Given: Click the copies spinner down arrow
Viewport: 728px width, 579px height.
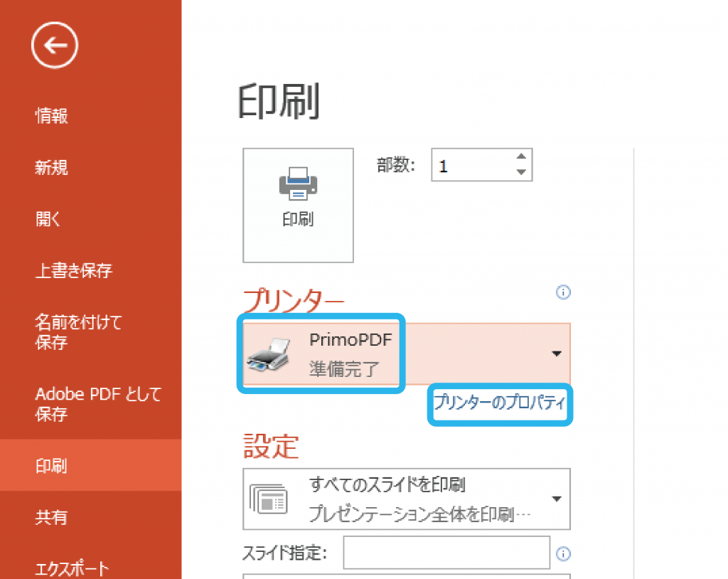Looking at the screenshot, I should click(x=521, y=173).
